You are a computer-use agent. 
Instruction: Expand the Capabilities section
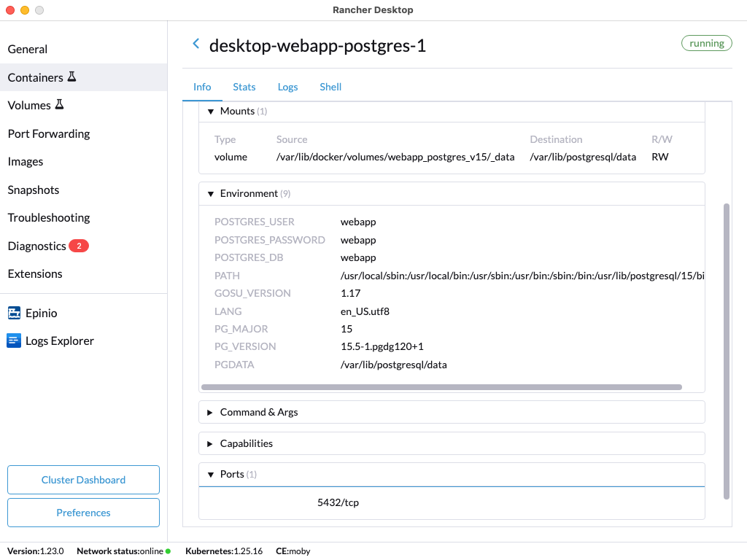(x=209, y=444)
